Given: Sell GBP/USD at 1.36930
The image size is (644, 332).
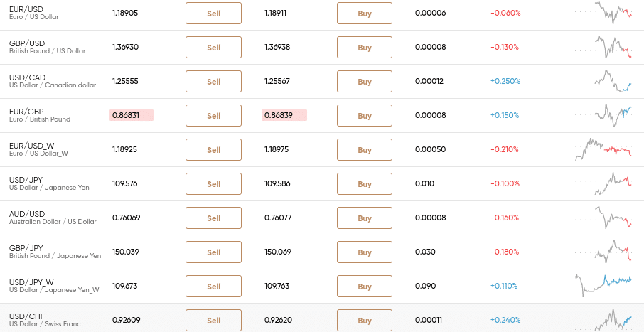Looking at the screenshot, I should click(213, 47).
